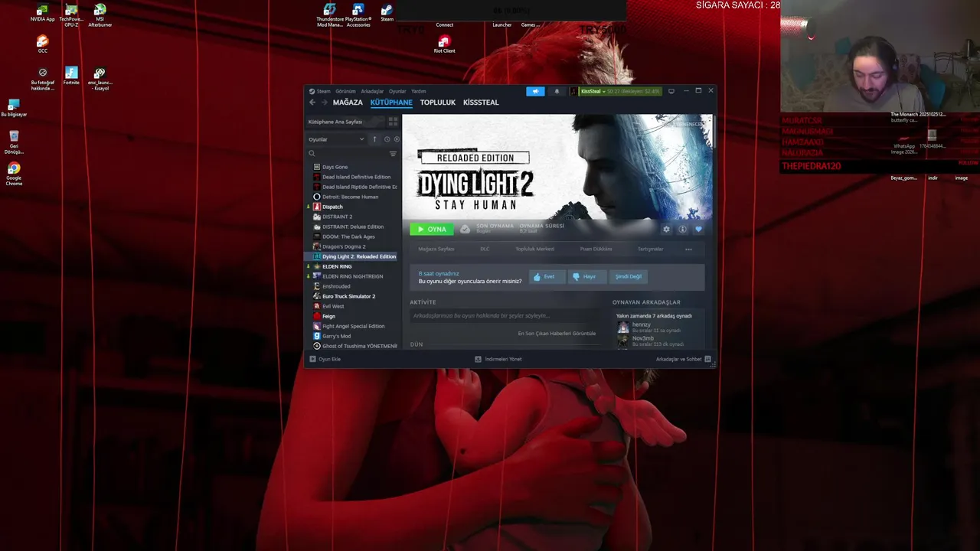Toggle library grid collections view
980x551 pixels.
click(x=393, y=122)
